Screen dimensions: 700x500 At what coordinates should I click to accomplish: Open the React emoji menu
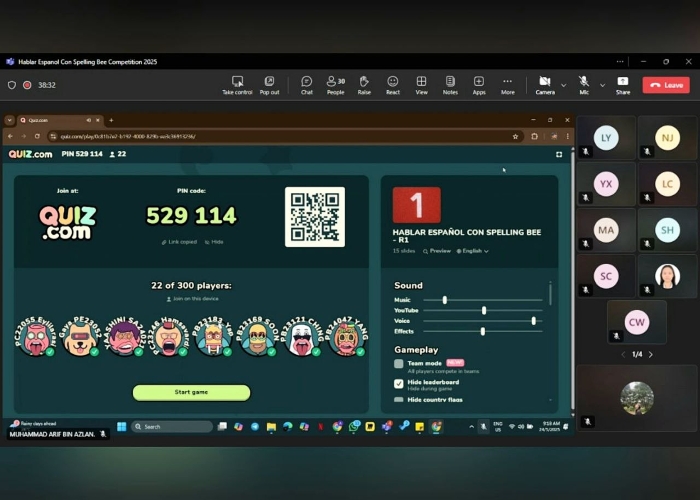(393, 85)
